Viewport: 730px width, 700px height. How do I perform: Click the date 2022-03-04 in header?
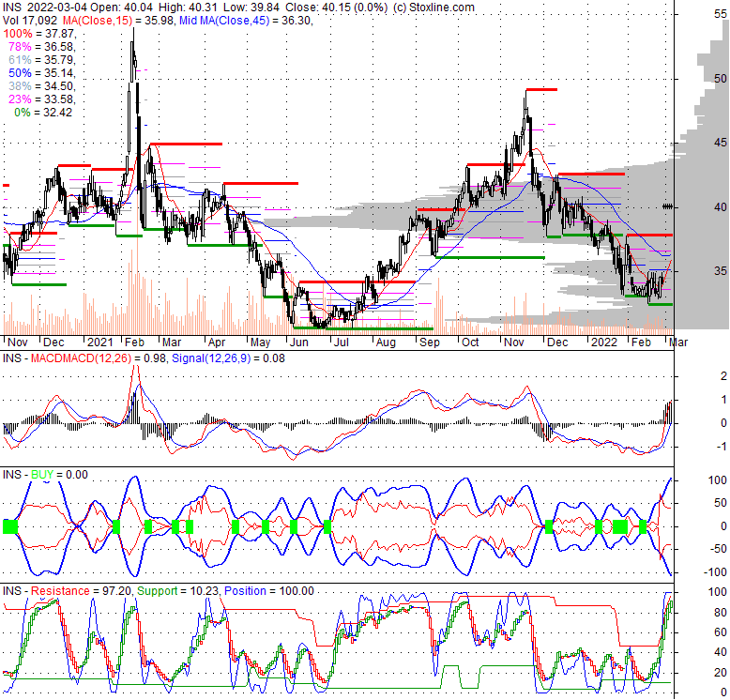tap(57, 8)
